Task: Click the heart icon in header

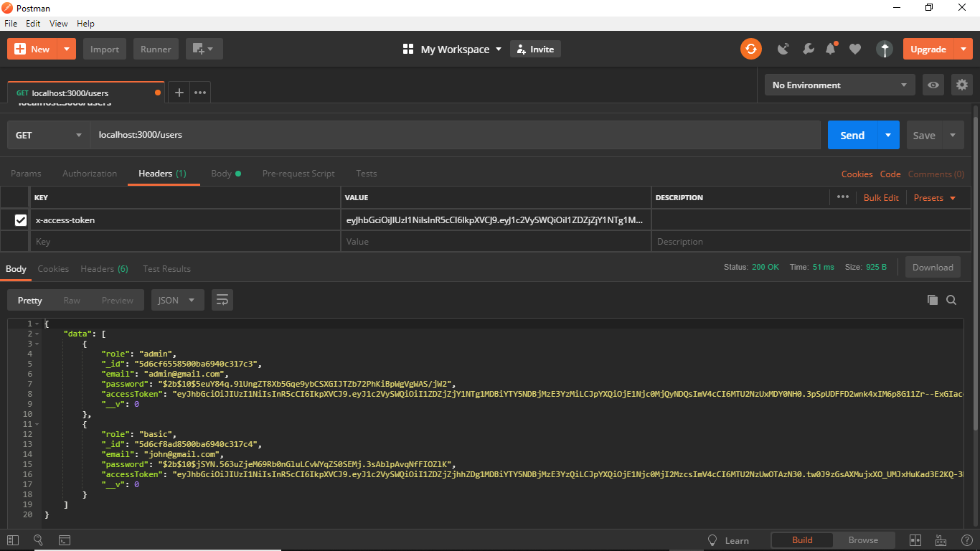Action: (854, 49)
